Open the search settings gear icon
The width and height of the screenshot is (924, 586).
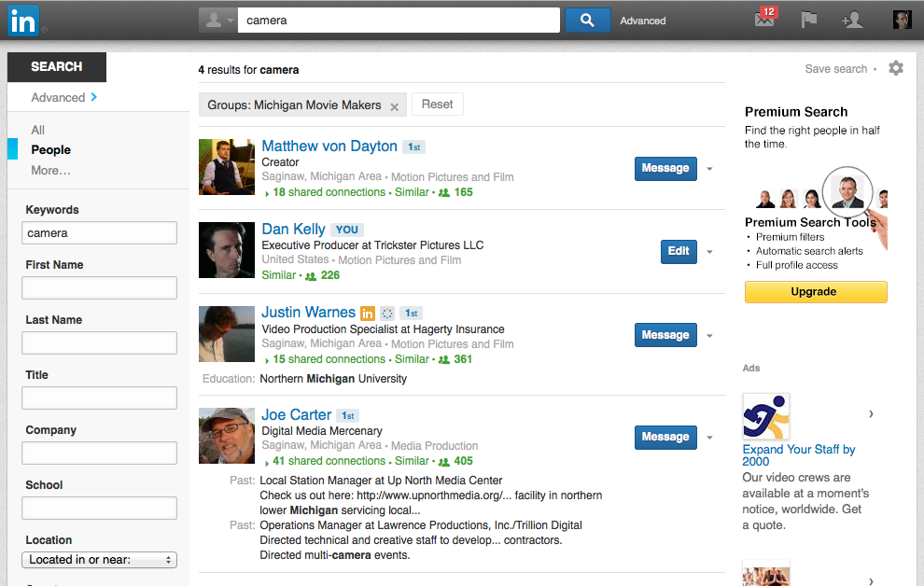(x=896, y=68)
